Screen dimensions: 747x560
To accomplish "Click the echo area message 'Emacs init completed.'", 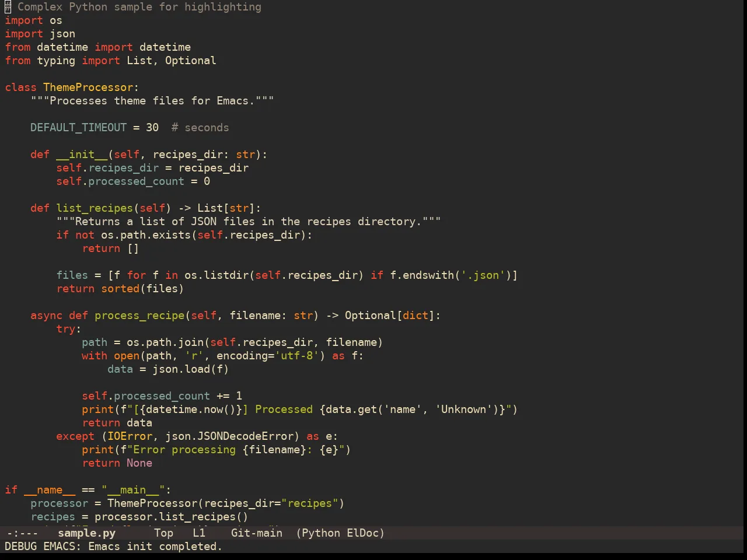I will pyautogui.click(x=155, y=546).
